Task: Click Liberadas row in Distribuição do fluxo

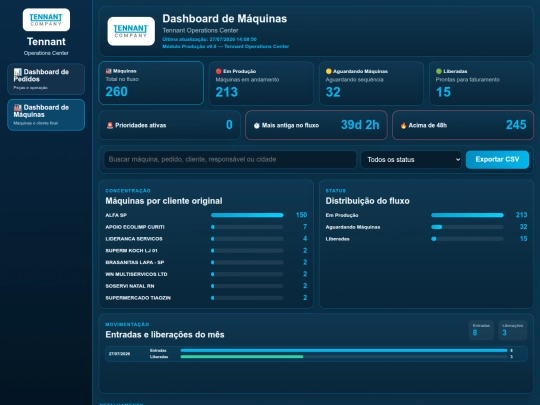Action: coord(426,239)
